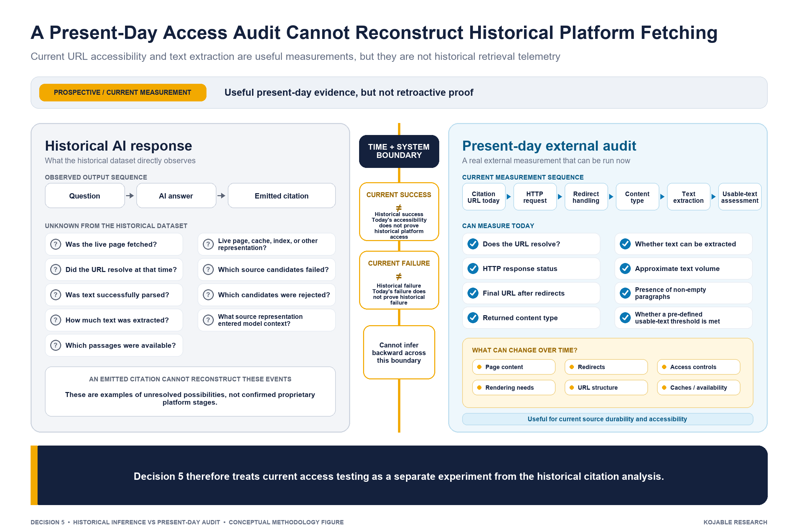Viewport: 798px width, 532px height.
Task: Click the 'Time + System Boundary' label box
Action: (399, 151)
